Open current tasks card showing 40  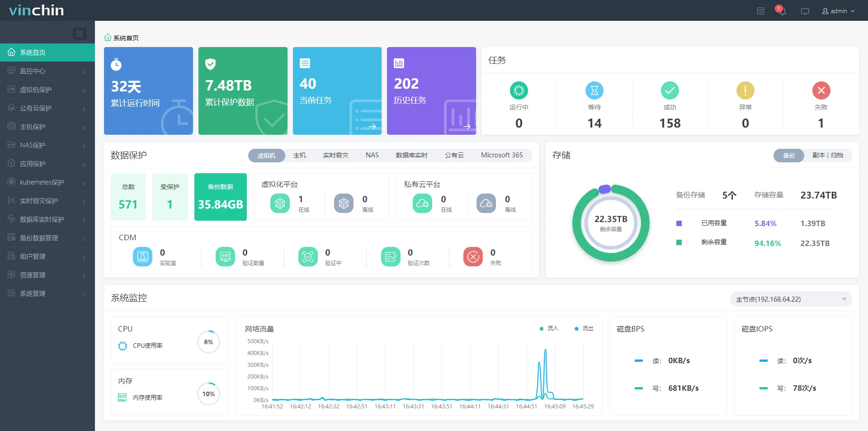pyautogui.click(x=337, y=91)
